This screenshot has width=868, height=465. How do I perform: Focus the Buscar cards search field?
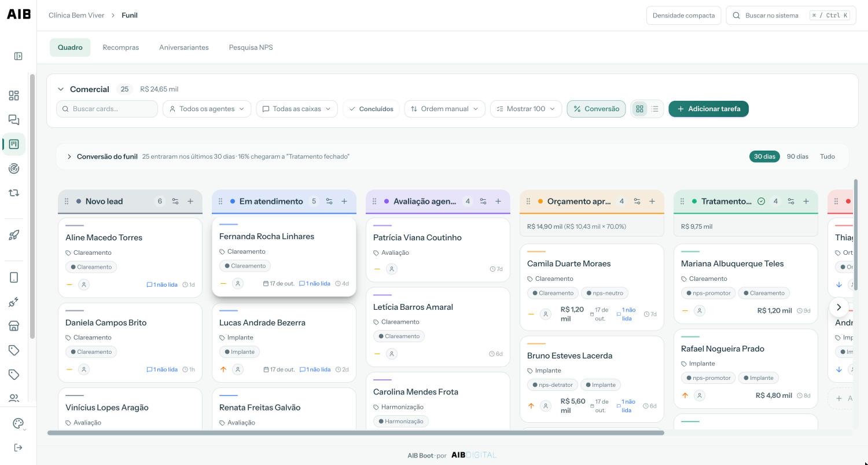pyautogui.click(x=107, y=109)
